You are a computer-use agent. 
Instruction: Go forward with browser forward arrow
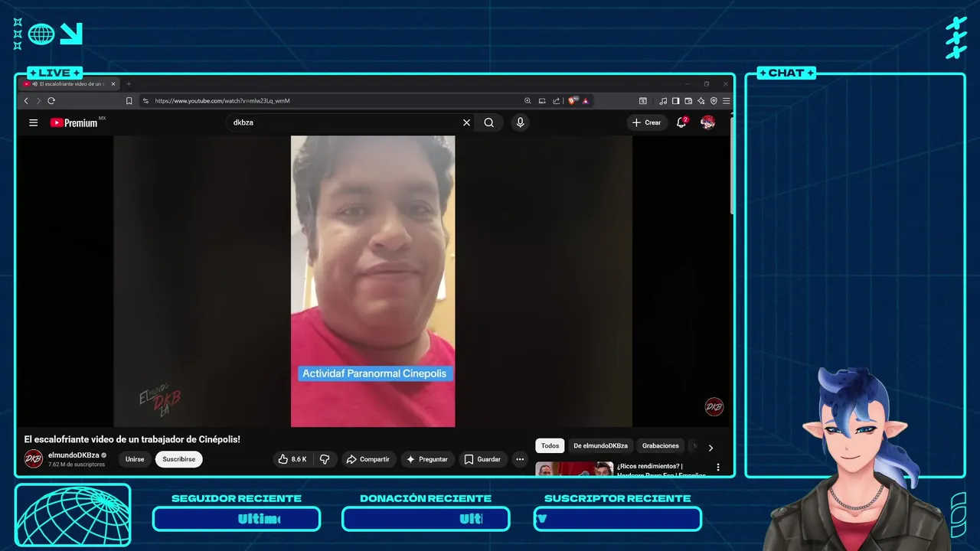(38, 101)
